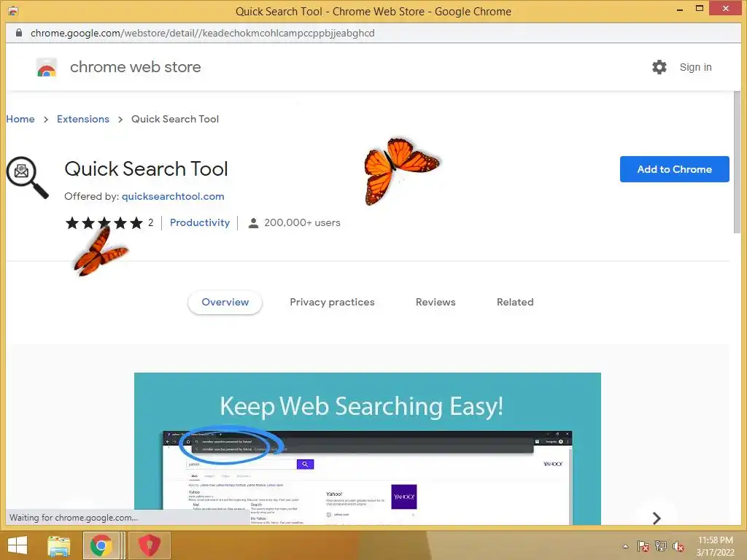Open the Reviews tab
This screenshot has width=747, height=560.
click(436, 303)
